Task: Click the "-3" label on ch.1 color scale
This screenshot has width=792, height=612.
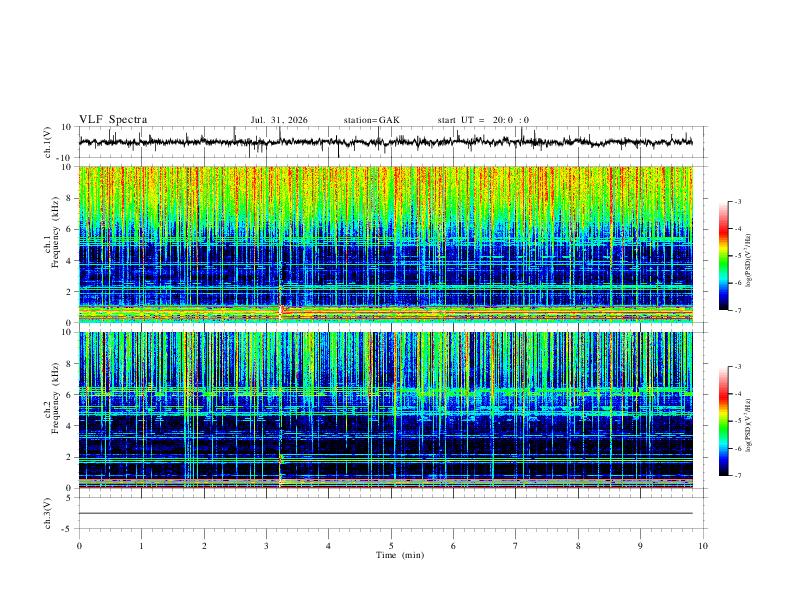Action: coord(737,201)
